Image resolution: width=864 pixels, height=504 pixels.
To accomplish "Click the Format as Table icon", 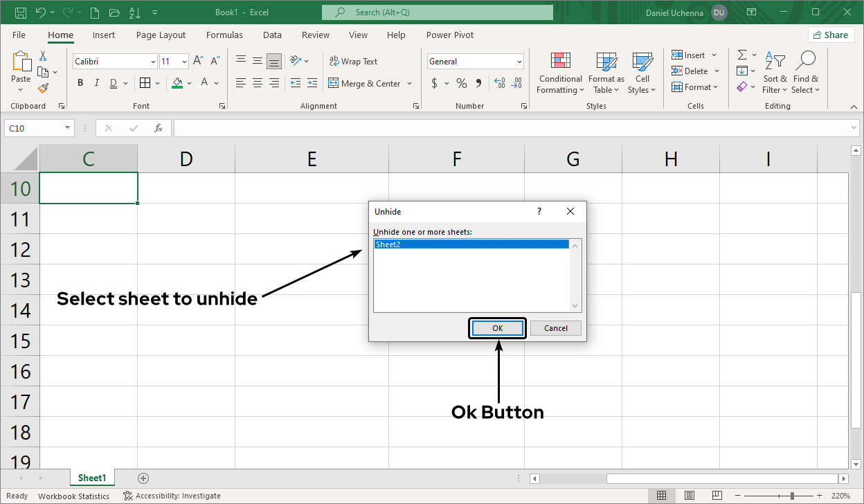I will tap(606, 72).
